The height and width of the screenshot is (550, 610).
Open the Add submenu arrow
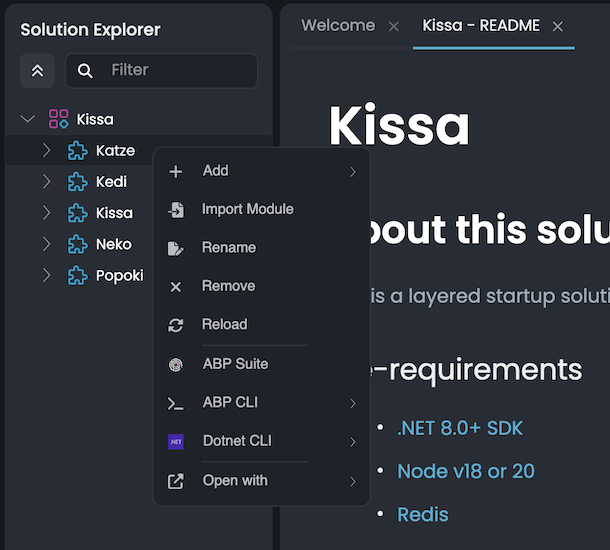(353, 172)
